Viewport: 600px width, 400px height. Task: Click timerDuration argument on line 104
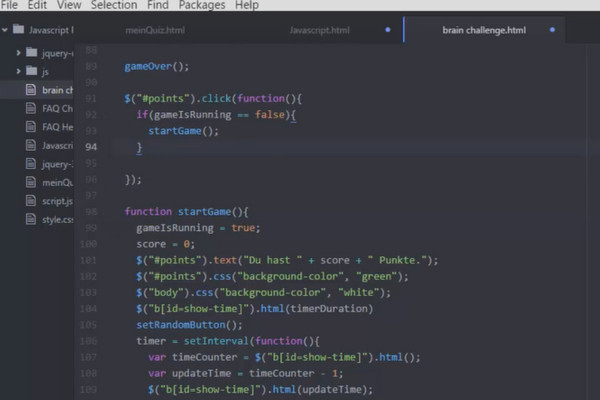click(329, 309)
